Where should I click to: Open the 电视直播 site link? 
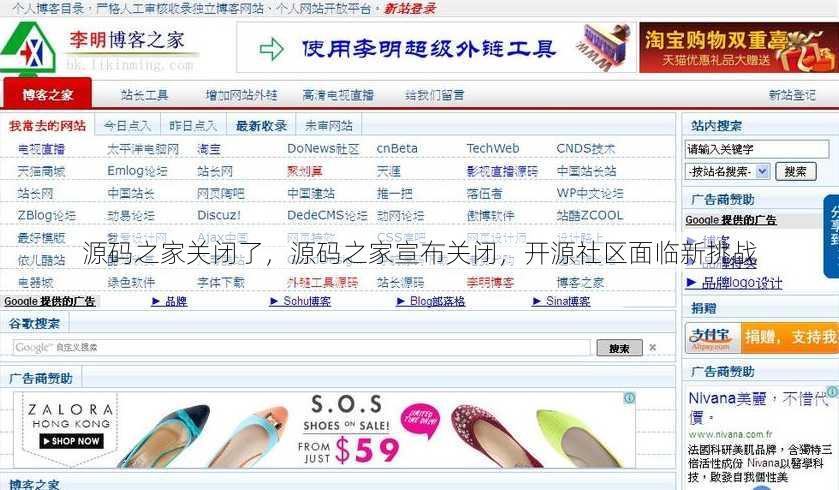41,149
